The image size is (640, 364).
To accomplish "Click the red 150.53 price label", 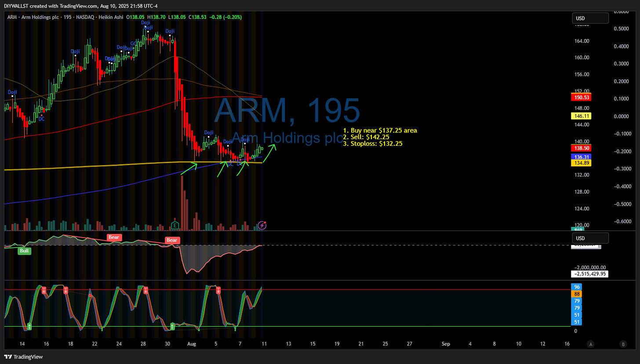I will point(581,97).
